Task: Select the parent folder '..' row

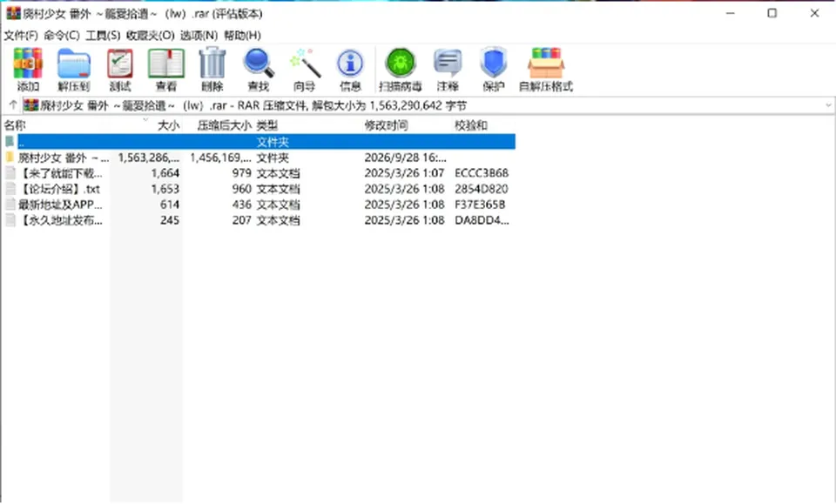Action: 260,142
